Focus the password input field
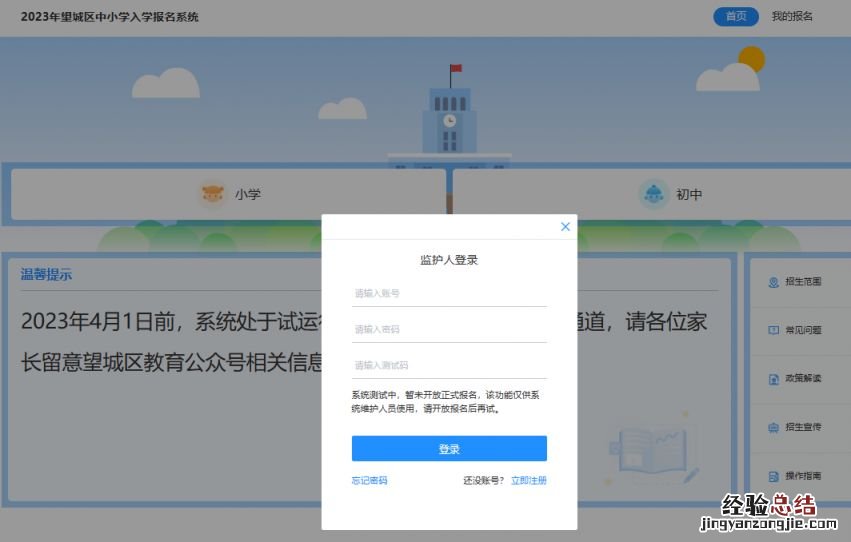This screenshot has height=542, width=851. click(449, 329)
